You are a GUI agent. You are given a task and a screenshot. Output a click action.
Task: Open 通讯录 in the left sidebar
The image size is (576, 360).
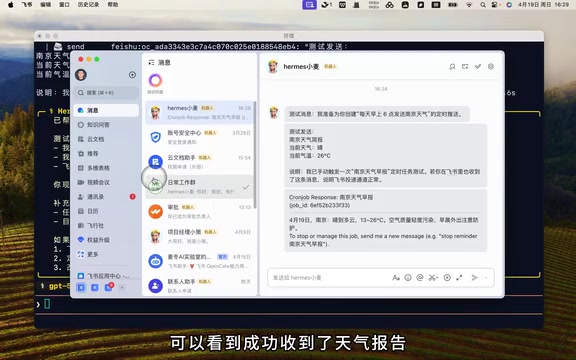coord(106,197)
